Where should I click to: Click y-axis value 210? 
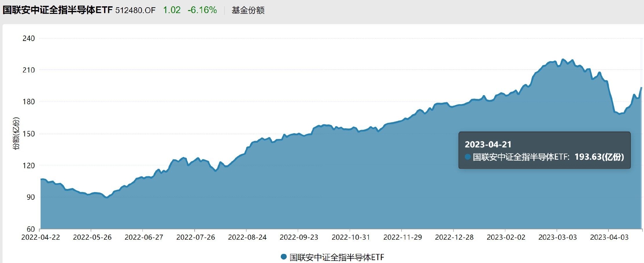[29, 70]
